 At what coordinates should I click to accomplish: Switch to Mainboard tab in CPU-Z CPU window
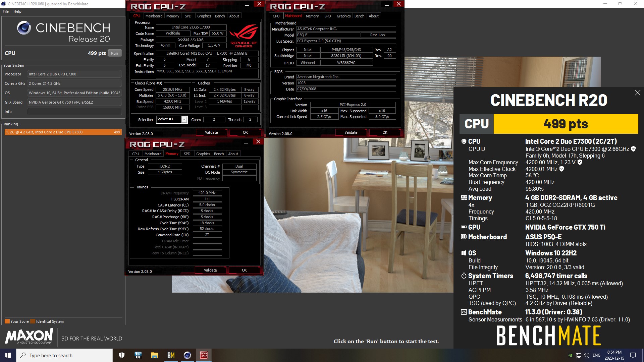tap(154, 16)
